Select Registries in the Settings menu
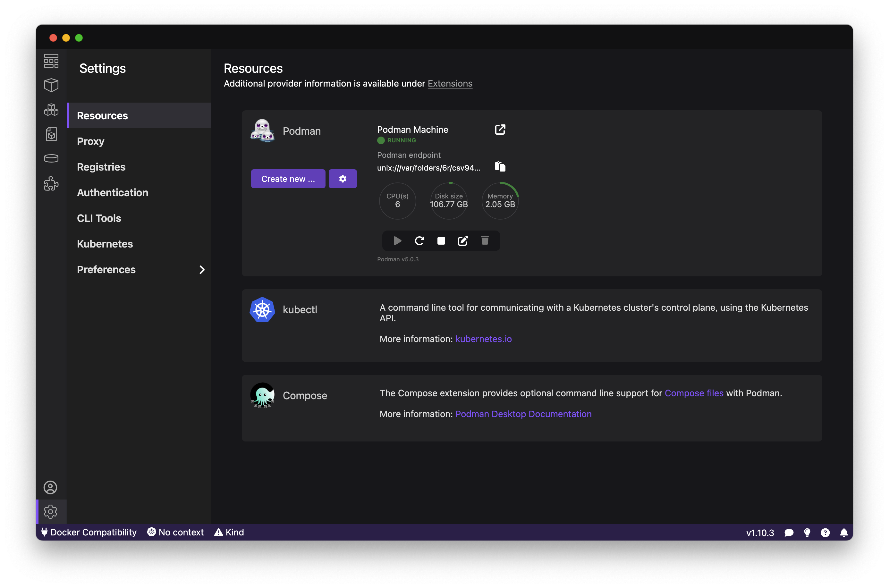 pos(101,167)
